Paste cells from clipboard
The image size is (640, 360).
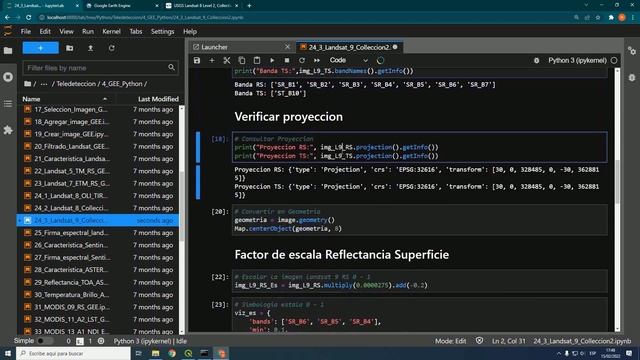(257, 60)
